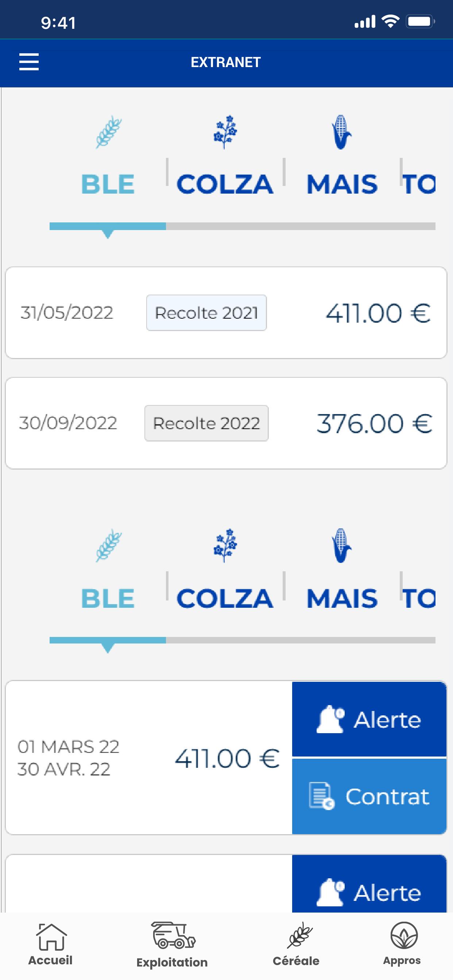Click the top crop selector progress bar

(243, 226)
